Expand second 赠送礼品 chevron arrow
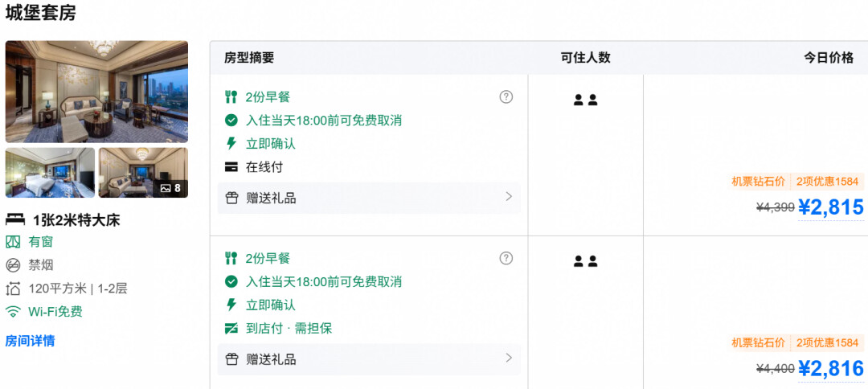Screen dimensions: 868x389 509,358
